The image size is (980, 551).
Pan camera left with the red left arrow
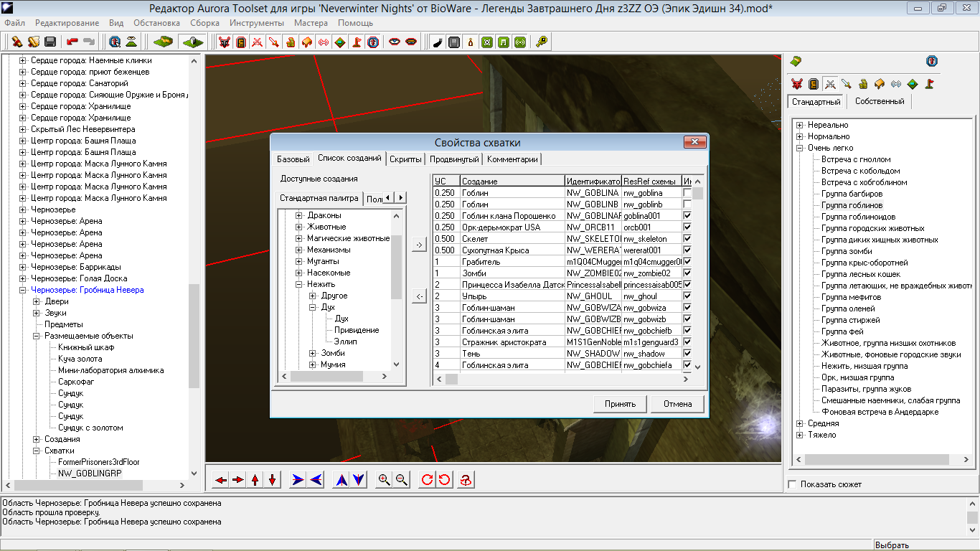click(x=221, y=480)
